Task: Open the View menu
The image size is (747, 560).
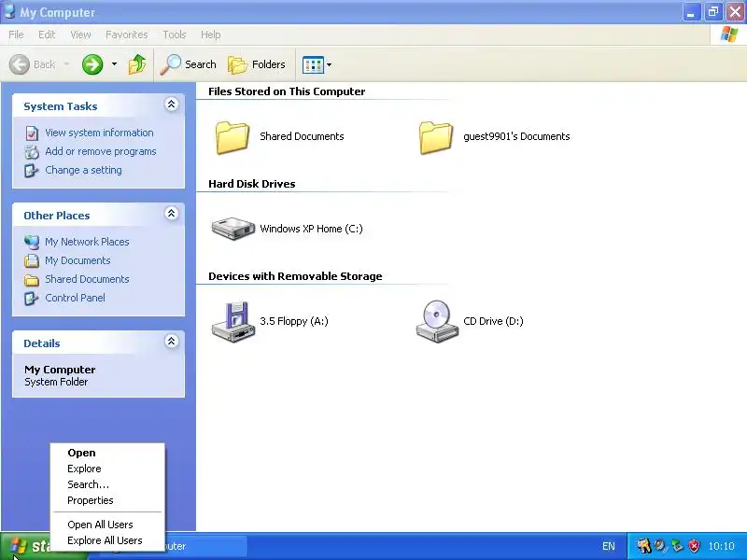Action: point(80,35)
